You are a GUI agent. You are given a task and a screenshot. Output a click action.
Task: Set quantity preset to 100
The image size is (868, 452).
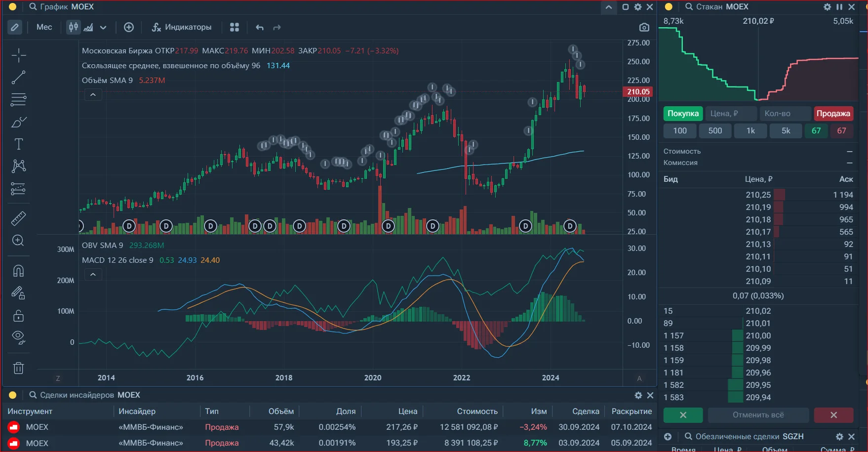point(680,131)
